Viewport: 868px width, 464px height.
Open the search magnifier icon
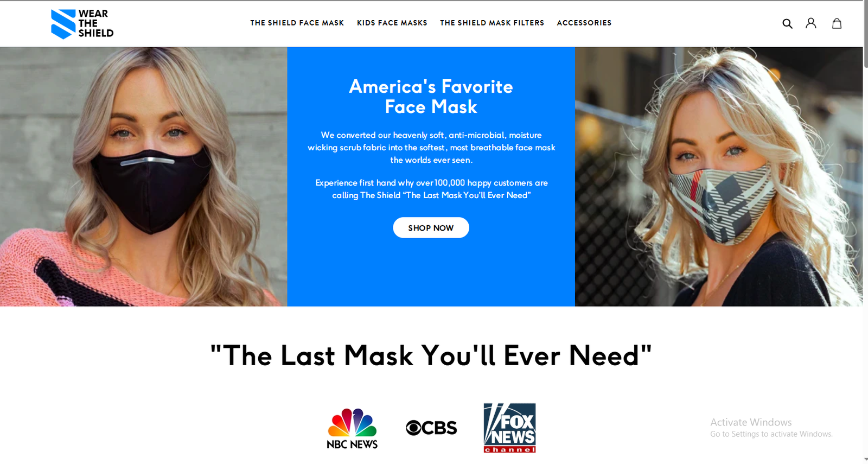point(787,23)
